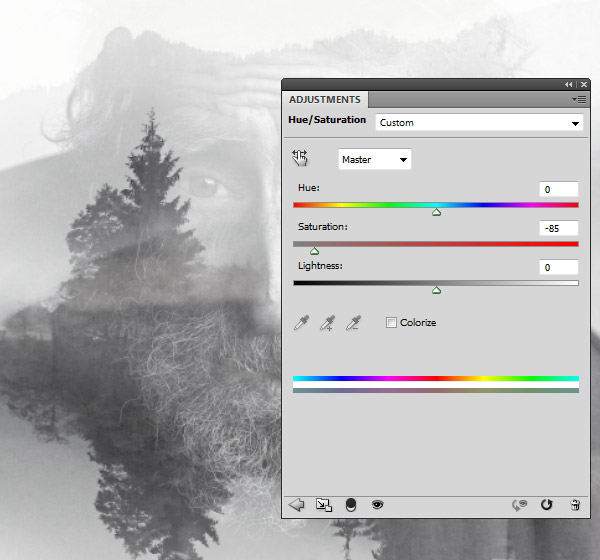The image size is (600, 560).
Task: Click the view previous state icon
Action: [x=519, y=505]
